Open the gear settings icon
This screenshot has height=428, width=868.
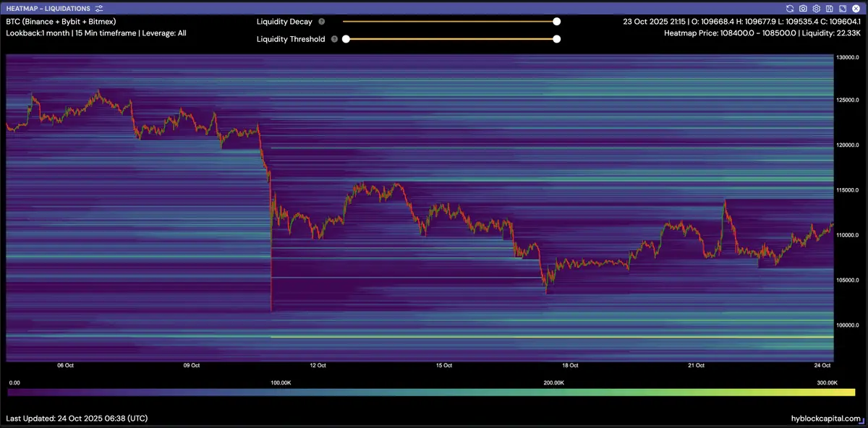816,9
